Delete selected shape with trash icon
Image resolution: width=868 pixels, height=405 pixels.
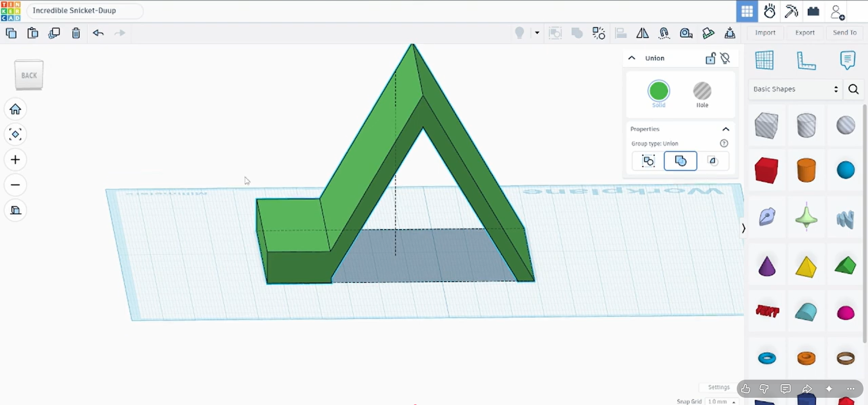click(76, 33)
